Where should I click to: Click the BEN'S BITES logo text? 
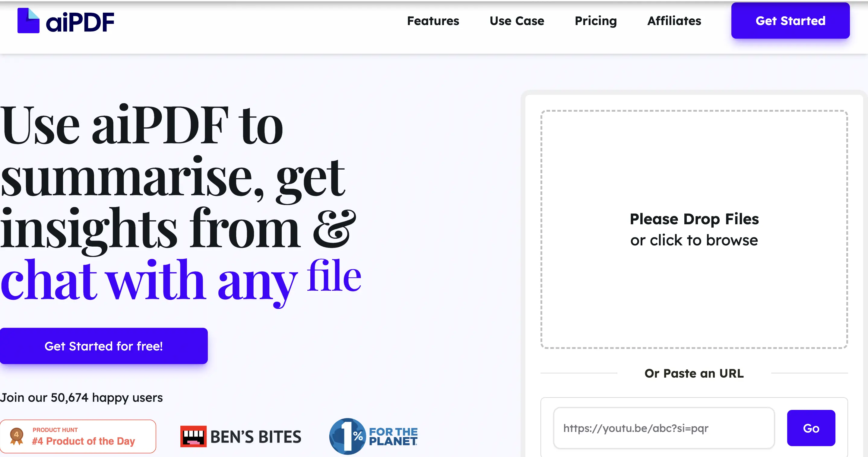click(x=255, y=437)
